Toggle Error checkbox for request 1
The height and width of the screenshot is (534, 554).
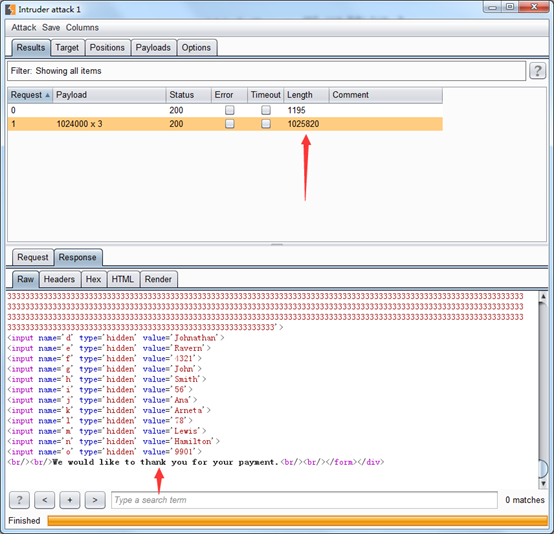[230, 124]
